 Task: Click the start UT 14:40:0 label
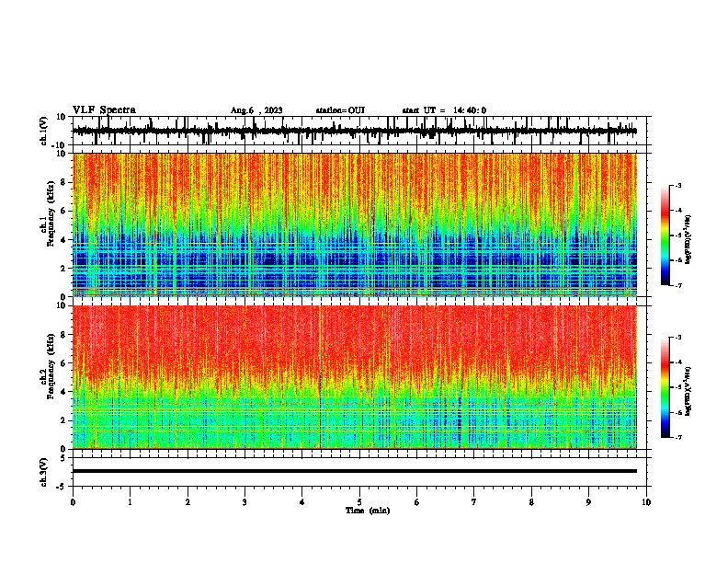coord(444,110)
